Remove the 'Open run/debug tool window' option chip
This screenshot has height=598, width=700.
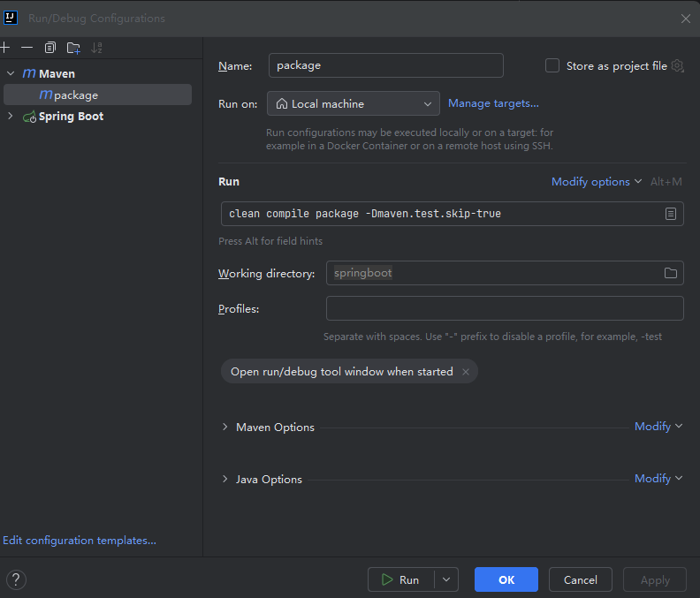(x=466, y=372)
